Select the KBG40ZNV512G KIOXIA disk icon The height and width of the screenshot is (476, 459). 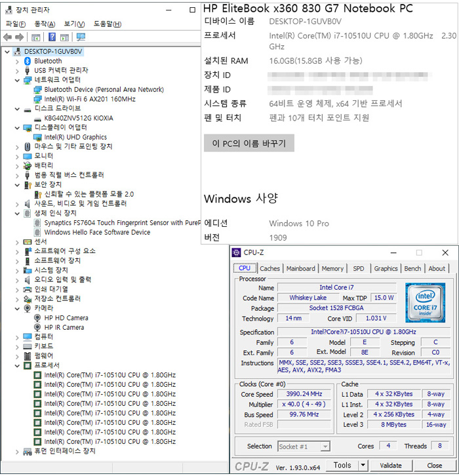(37, 119)
